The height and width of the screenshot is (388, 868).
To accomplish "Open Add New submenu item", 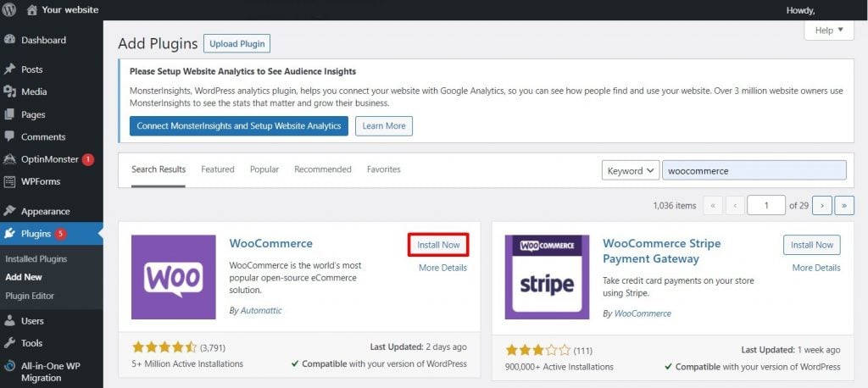I will click(x=24, y=277).
